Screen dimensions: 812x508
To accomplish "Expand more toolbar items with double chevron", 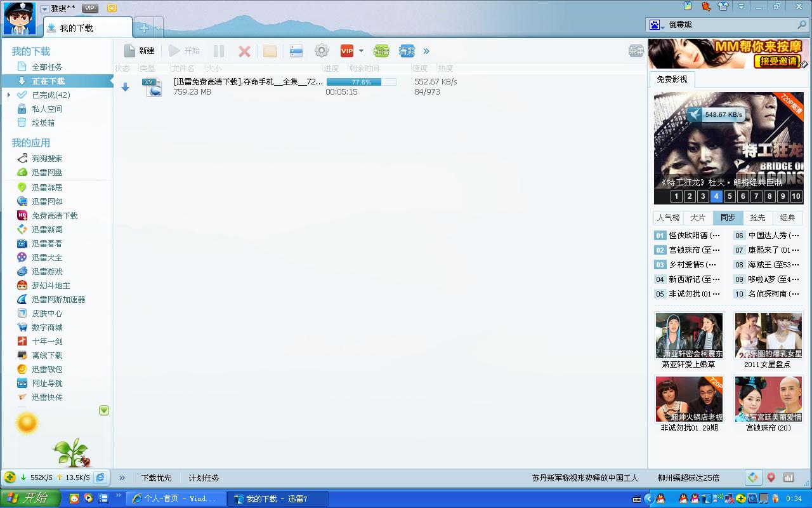I will 426,51.
